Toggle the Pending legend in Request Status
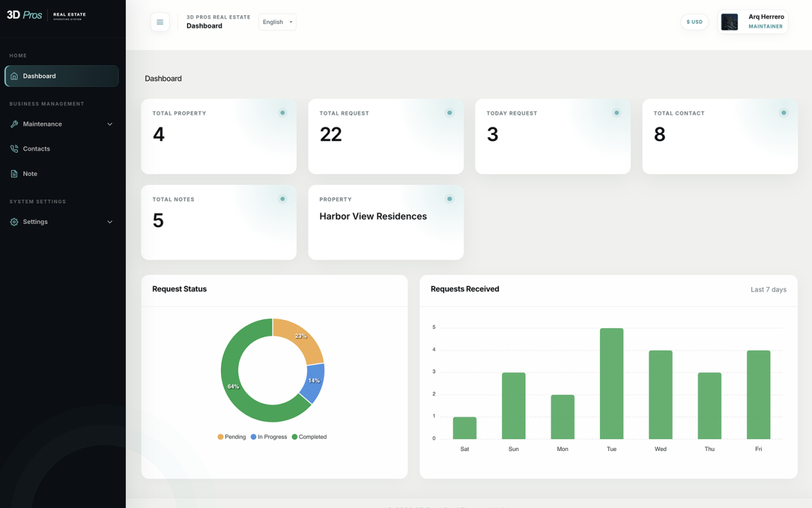 click(x=232, y=437)
